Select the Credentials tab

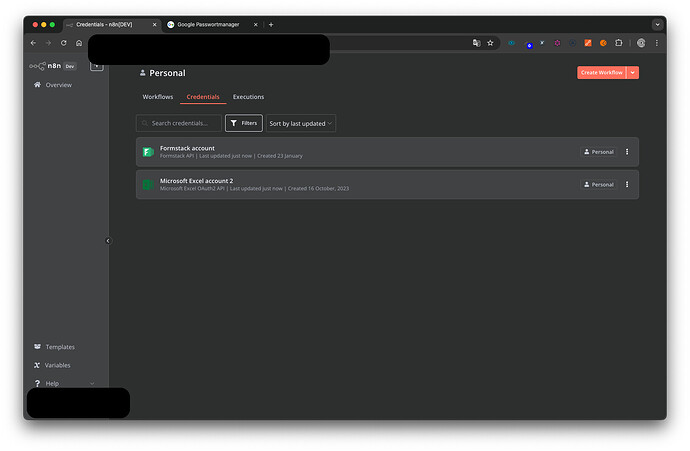click(203, 97)
